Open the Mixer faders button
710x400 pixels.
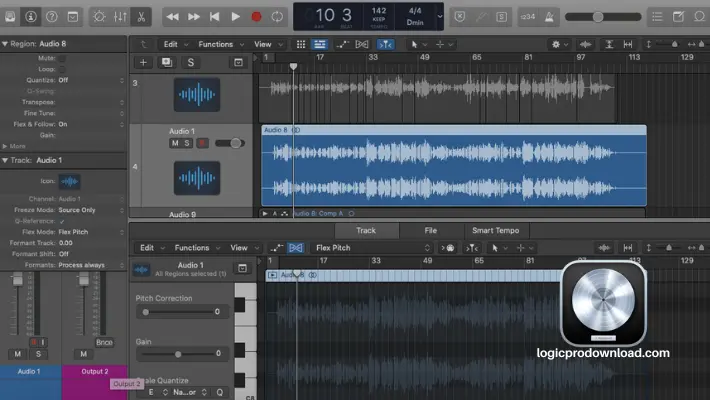click(120, 17)
